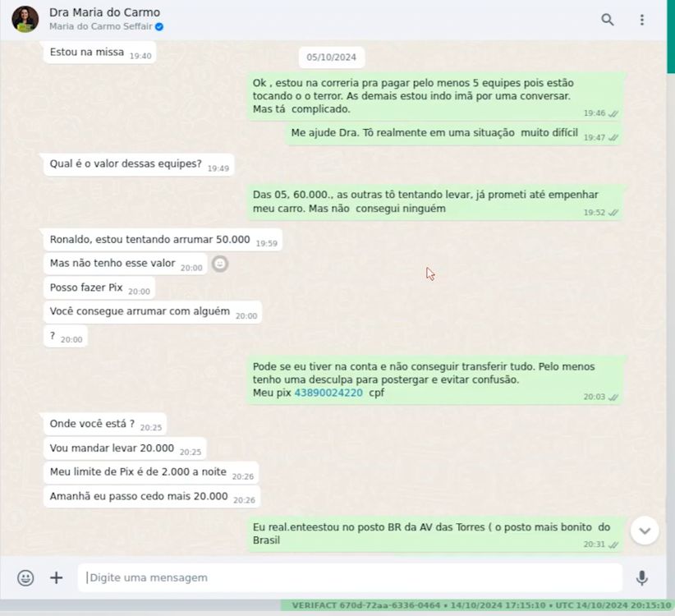This screenshot has height=616, width=675.
Task: Click the pix number 43890024220 link
Action: (x=328, y=393)
